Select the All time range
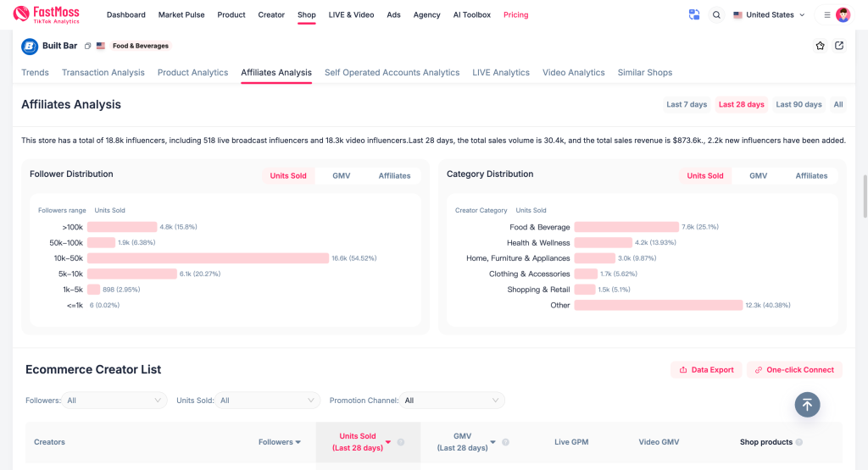 click(x=838, y=104)
